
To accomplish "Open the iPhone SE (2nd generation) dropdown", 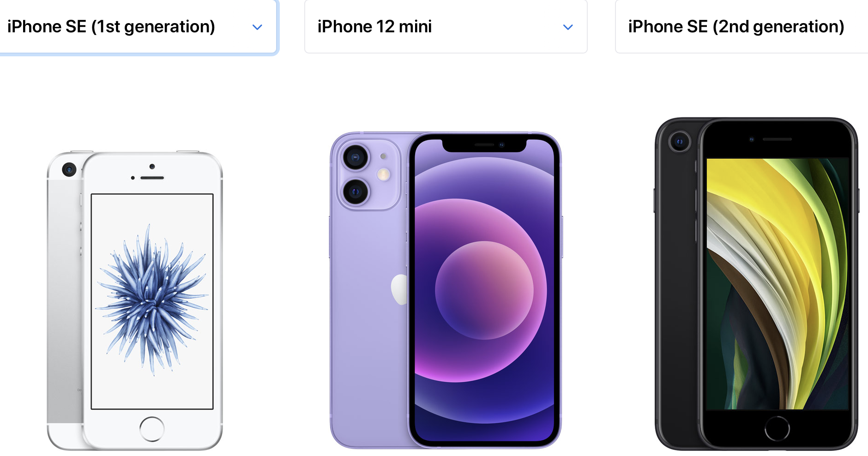I will (741, 27).
